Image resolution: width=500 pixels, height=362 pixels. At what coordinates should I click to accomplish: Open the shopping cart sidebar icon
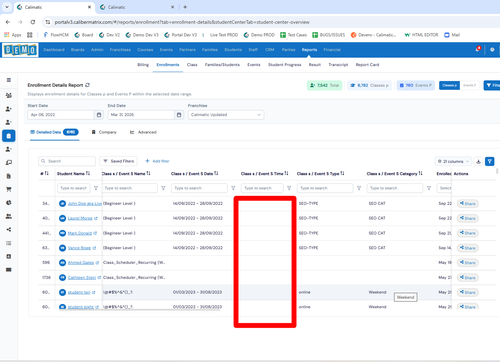click(9, 189)
